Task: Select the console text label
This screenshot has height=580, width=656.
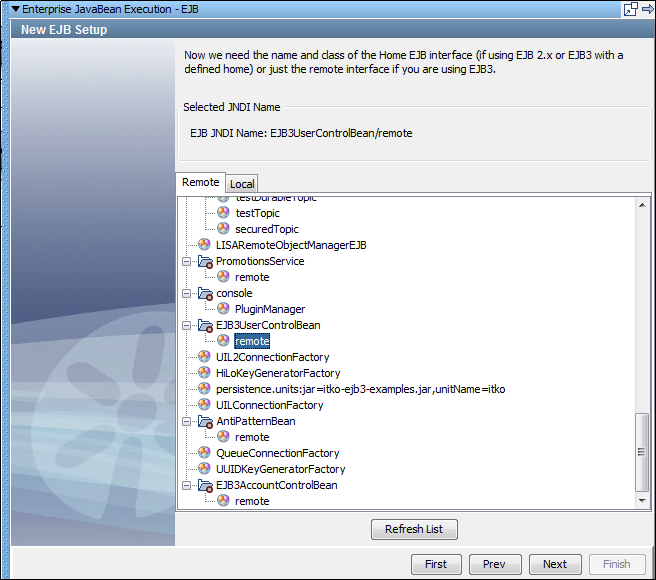Action: tap(234, 293)
